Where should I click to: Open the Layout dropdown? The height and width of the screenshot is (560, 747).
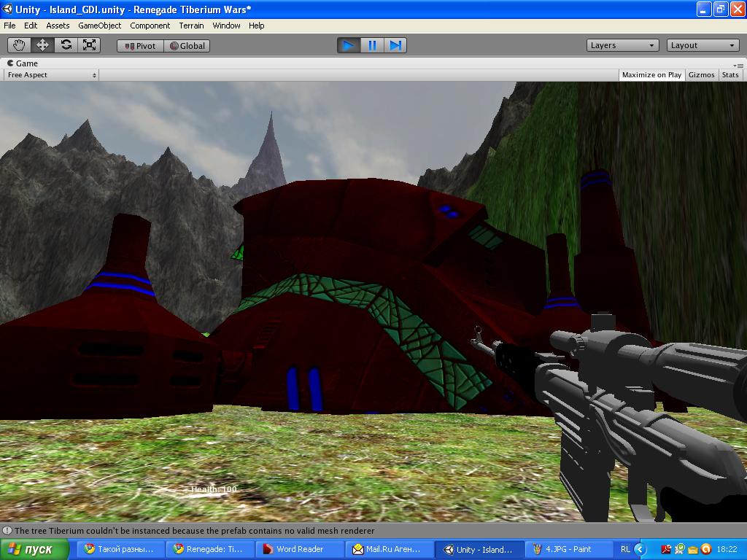tap(703, 45)
